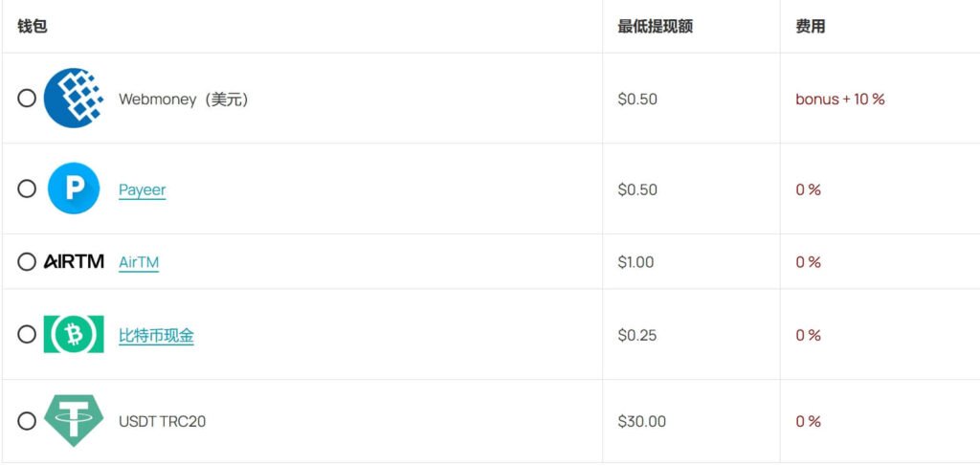This screenshot has width=980, height=466.
Task: Click the 钱包 column header
Action: click(x=32, y=27)
